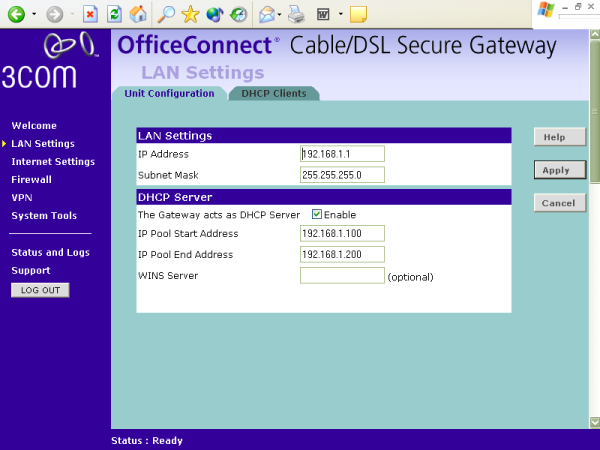Open the Back button history dropdown
The width and height of the screenshot is (600, 450).
pos(34,14)
